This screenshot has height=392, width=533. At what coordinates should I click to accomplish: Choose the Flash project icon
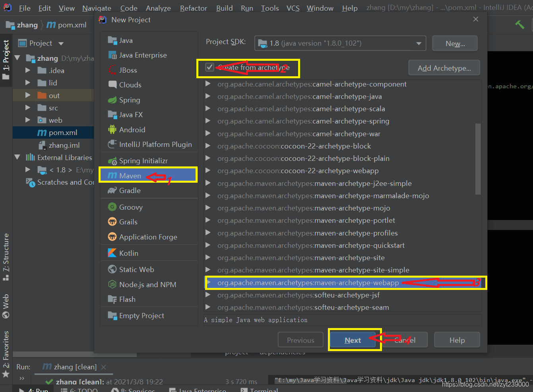[x=112, y=299]
